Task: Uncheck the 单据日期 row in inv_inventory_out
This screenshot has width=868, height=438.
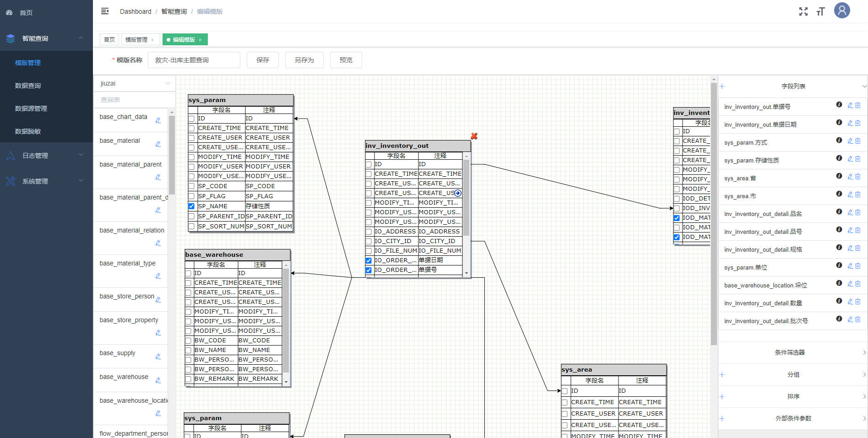Action: click(x=369, y=260)
